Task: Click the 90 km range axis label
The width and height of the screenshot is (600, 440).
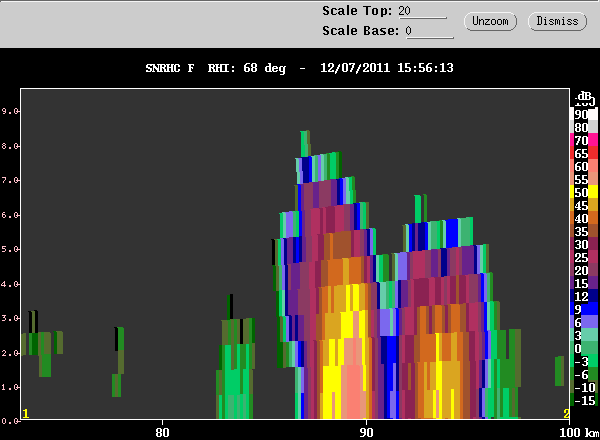Action: coord(366,432)
